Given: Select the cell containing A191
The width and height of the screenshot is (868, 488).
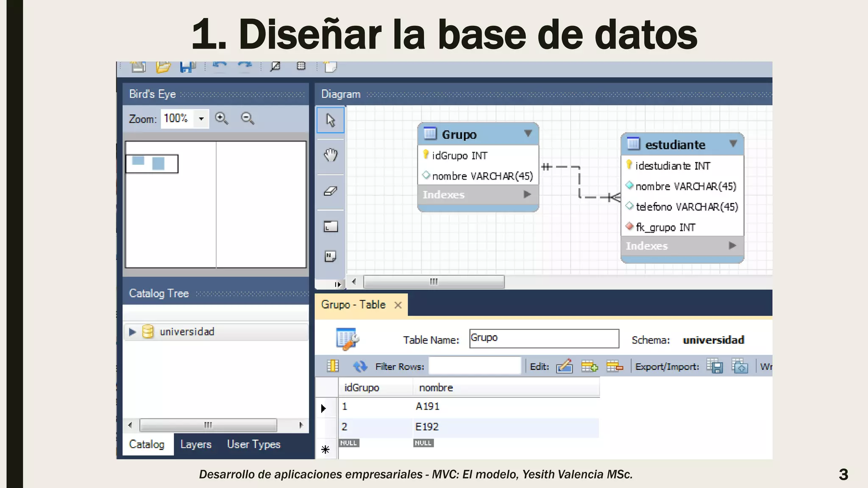Looking at the screenshot, I should tap(506, 407).
